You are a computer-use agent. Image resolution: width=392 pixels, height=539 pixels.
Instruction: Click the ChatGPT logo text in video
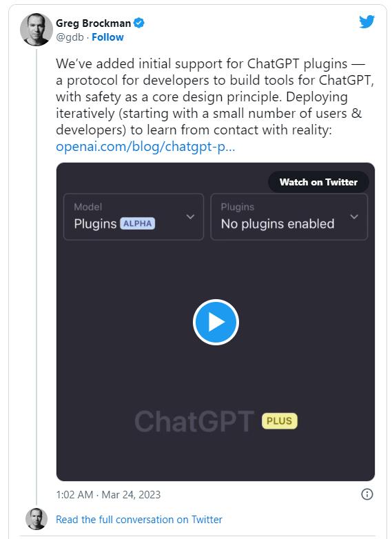(x=194, y=421)
